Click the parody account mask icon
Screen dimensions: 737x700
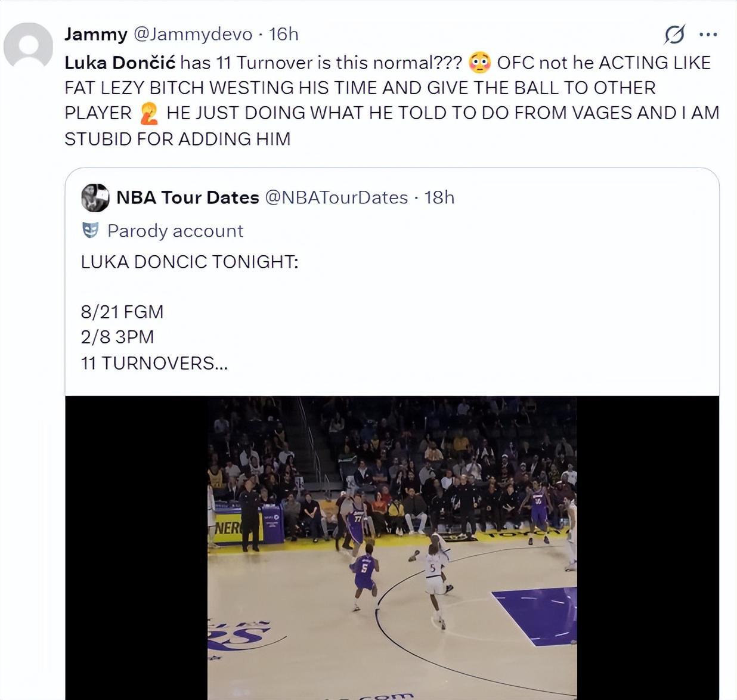(x=90, y=230)
